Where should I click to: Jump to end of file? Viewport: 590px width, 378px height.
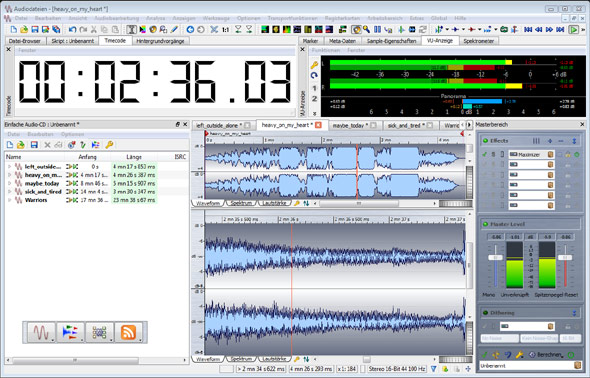point(560,29)
